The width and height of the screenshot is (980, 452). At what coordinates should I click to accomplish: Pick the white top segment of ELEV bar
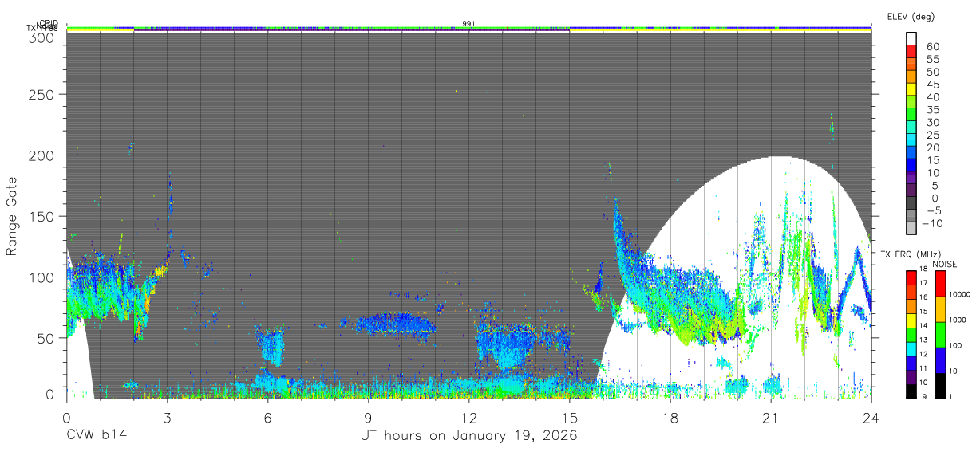coord(913,38)
